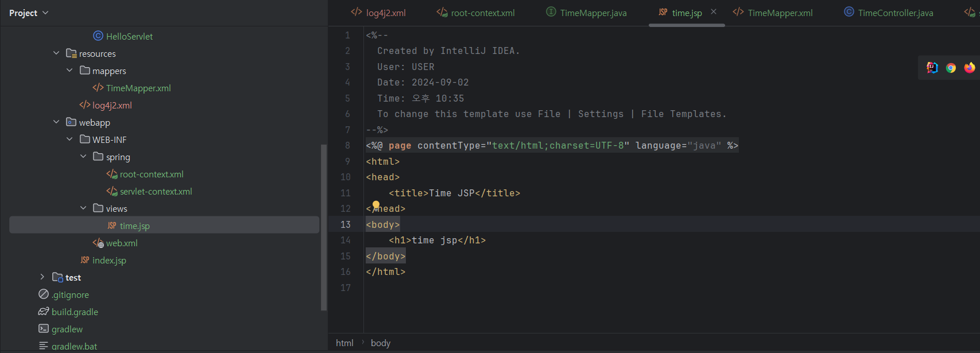Collapse the views folder chevron
980x353 pixels.
click(x=83, y=208)
